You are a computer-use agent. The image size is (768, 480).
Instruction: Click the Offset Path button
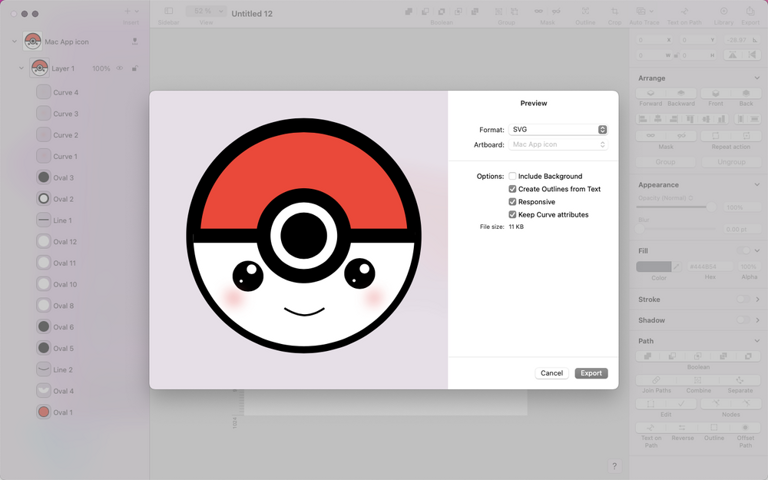pos(745,428)
